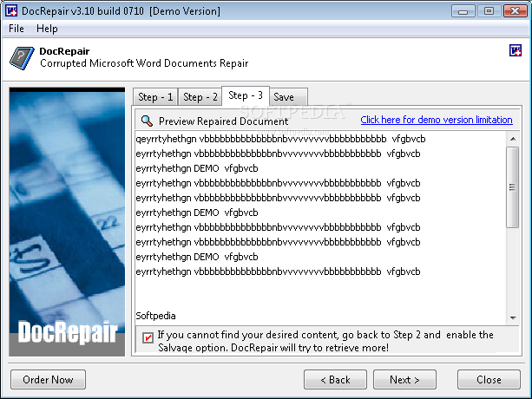The width and height of the screenshot is (532, 399).
Task: Close the window using the red X
Action: [515, 11]
